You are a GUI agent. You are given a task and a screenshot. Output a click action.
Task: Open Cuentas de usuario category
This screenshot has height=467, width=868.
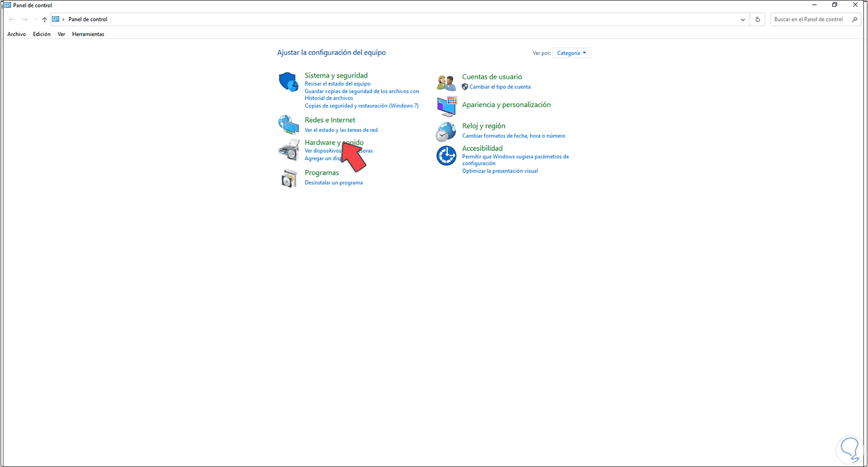tap(492, 76)
